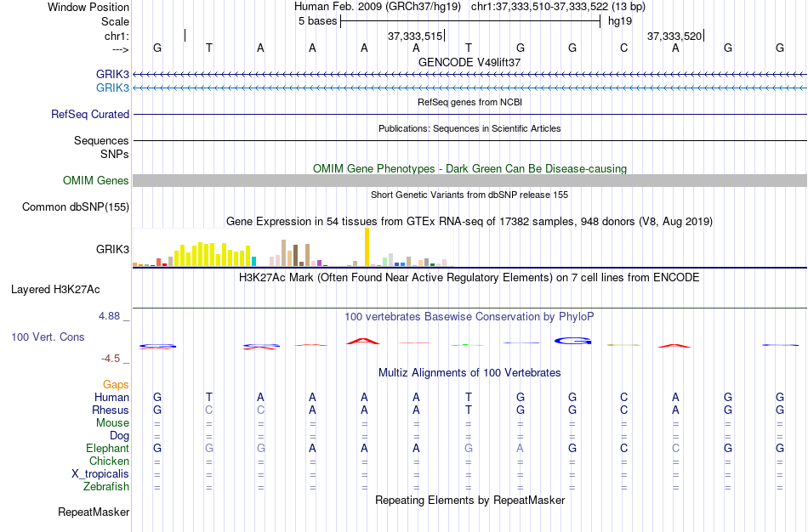Click the Multiz Alignments of 100 Vertebrates title

click(469, 372)
